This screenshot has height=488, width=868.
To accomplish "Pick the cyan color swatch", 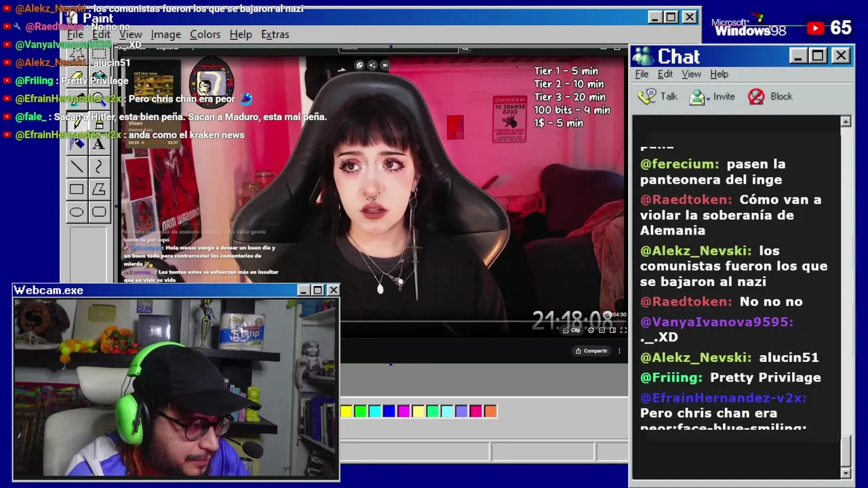I will pos(374,411).
